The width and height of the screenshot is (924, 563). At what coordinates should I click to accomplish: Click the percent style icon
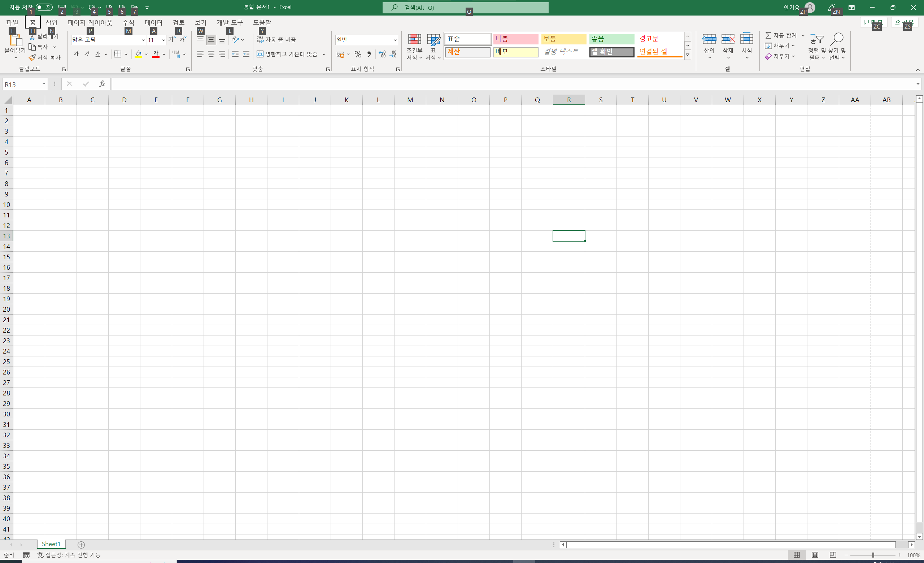coord(358,55)
